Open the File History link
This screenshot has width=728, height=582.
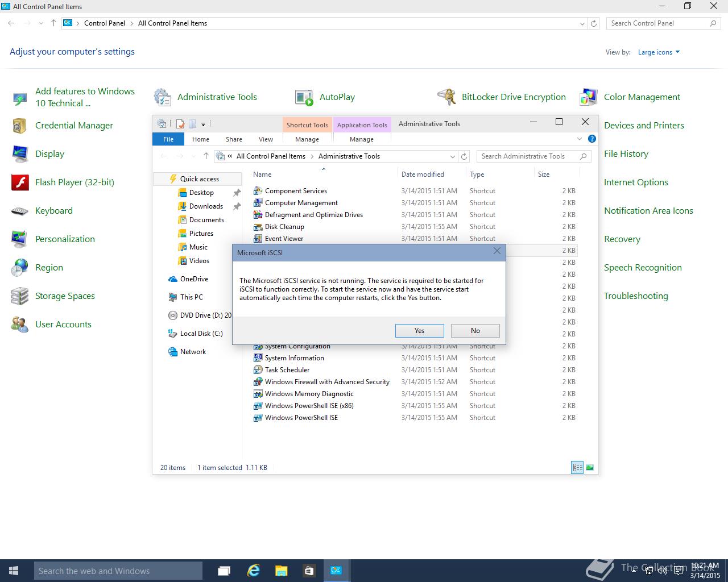tap(626, 154)
